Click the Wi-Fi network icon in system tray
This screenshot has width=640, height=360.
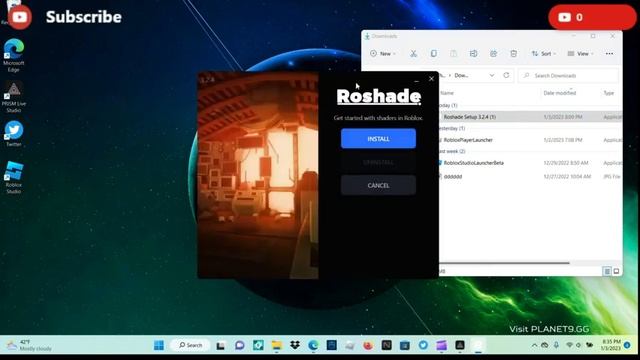(570, 345)
